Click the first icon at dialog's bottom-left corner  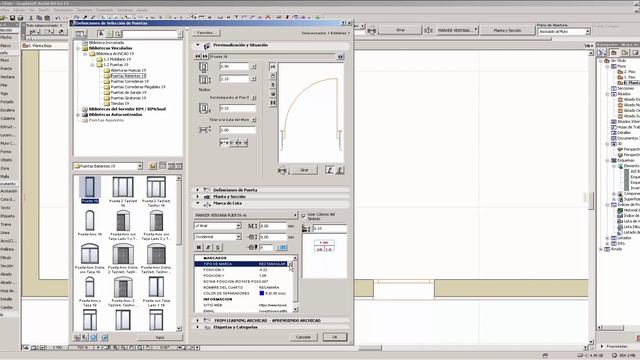coord(77,337)
